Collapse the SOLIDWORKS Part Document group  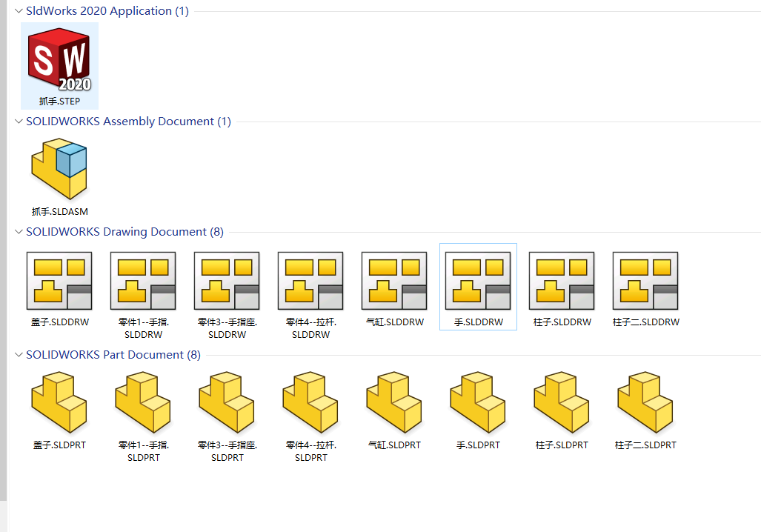point(19,355)
